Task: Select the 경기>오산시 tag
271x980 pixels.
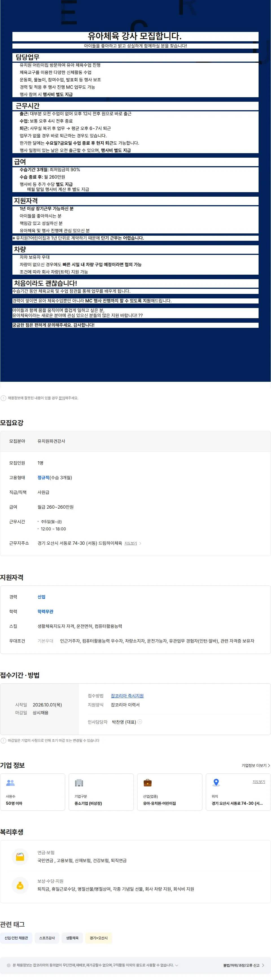Action: [x=99, y=938]
